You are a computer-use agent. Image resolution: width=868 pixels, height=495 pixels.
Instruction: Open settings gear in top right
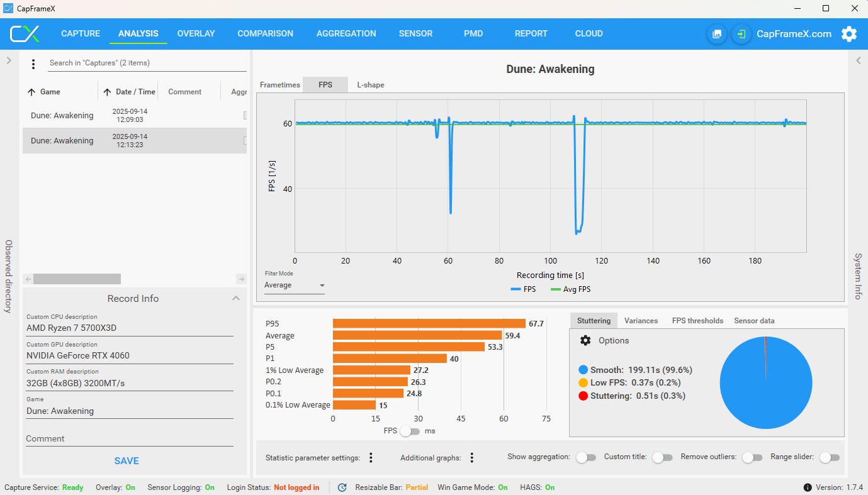click(x=849, y=34)
